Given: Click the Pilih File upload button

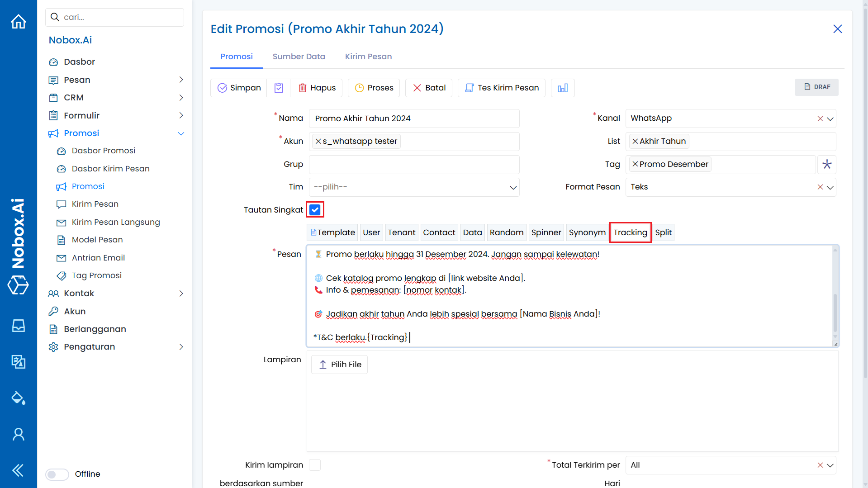Looking at the screenshot, I should 339,365.
